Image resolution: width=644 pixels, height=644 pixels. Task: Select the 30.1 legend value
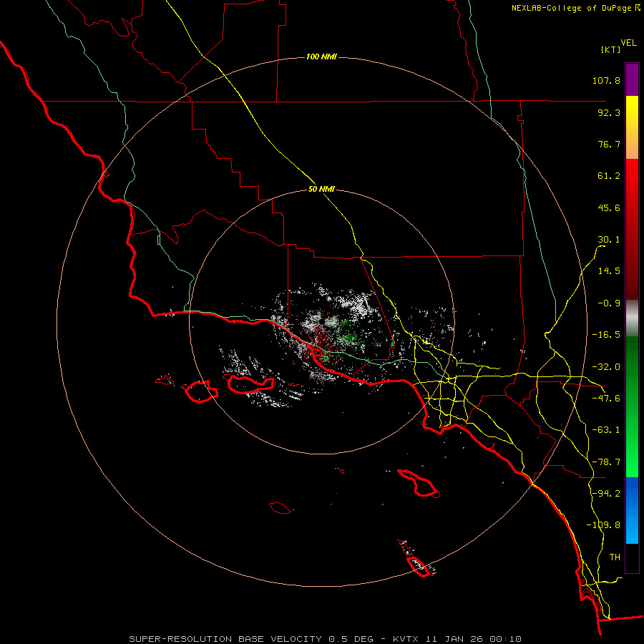coord(609,240)
